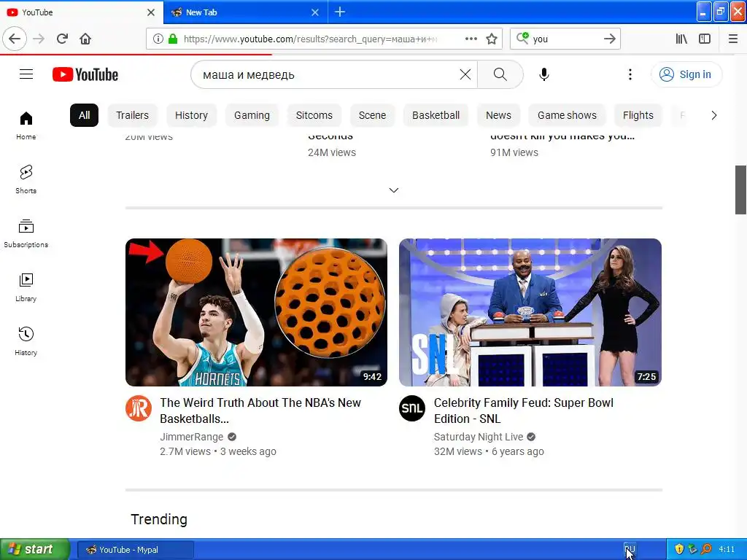Submit browser search with arrow button

(609, 39)
